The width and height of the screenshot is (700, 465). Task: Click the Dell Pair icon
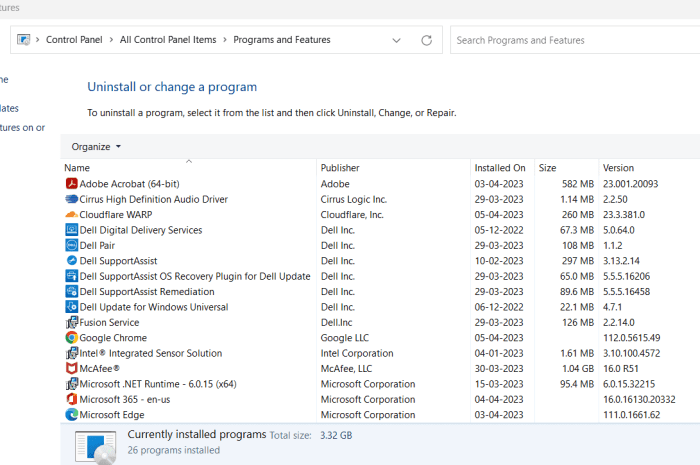point(71,245)
